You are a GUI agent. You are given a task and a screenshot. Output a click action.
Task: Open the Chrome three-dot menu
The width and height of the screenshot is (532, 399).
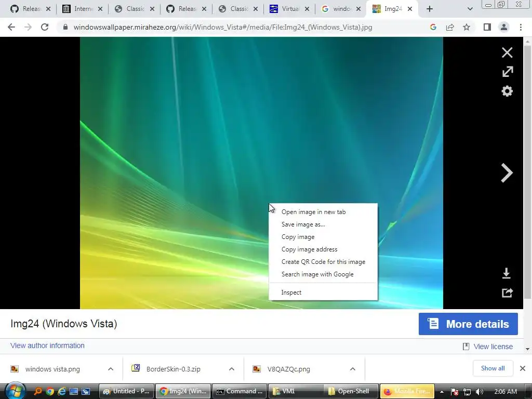(521, 27)
